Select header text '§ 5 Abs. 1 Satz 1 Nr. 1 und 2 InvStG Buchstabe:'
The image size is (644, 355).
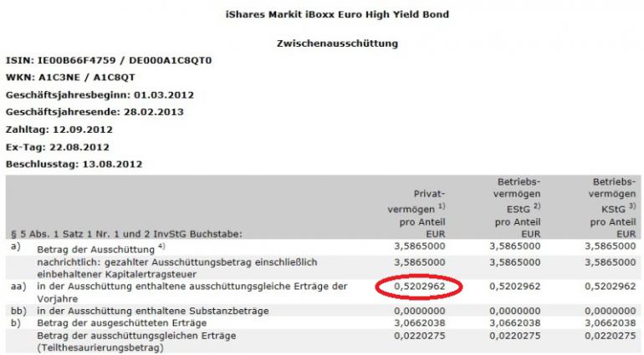126,234
